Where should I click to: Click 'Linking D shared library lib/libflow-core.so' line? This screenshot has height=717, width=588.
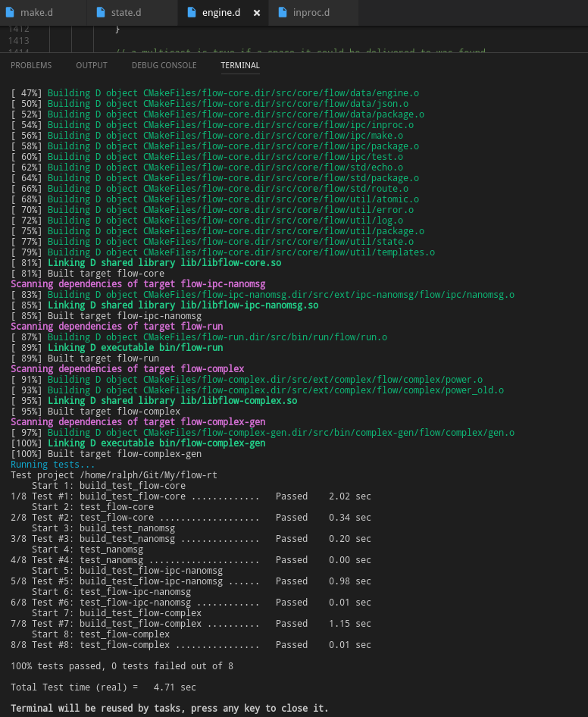pos(145,263)
